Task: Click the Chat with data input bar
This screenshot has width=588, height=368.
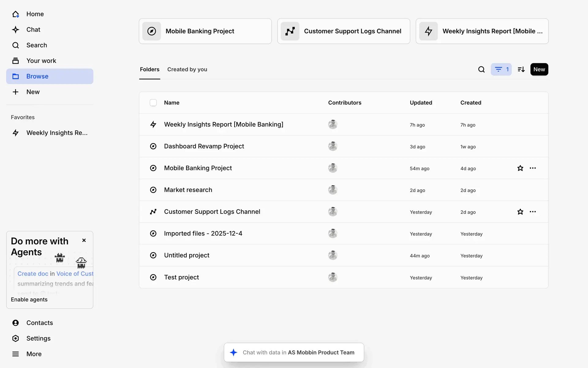Action: (294, 352)
